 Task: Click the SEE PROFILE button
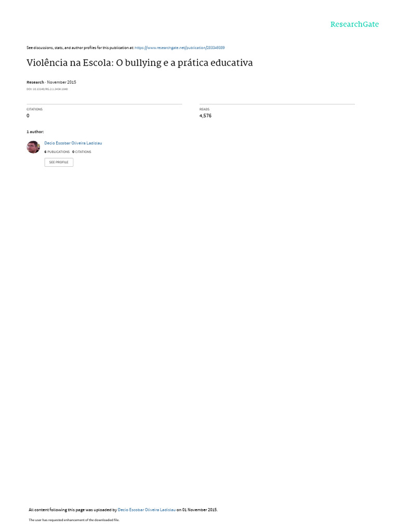pyautogui.click(x=59, y=162)
